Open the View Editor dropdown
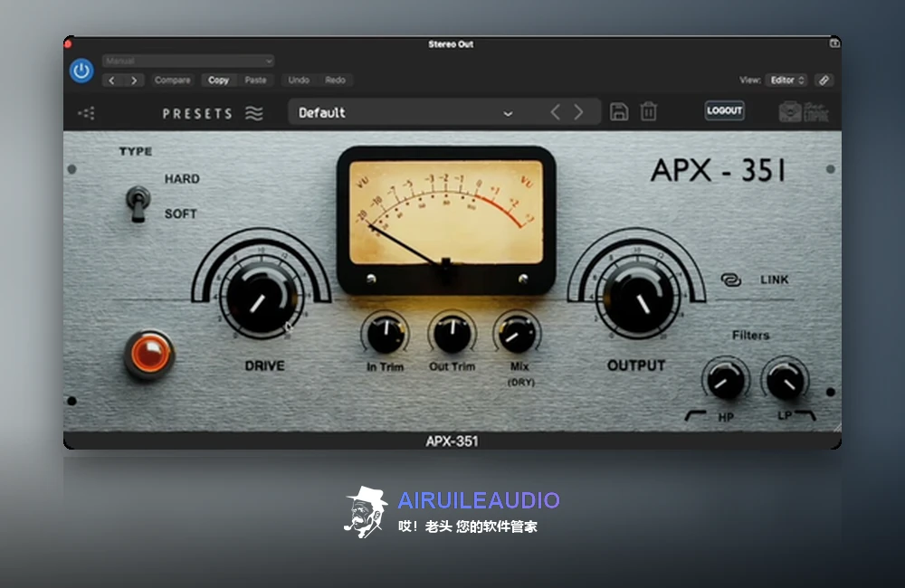Screen dimensions: 905x588 tap(786, 81)
